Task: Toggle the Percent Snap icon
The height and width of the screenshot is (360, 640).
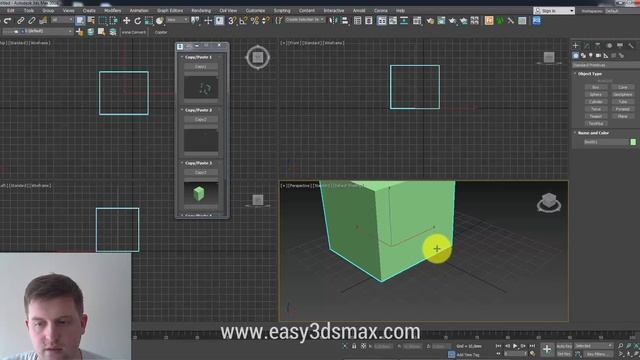Action: coord(255,20)
